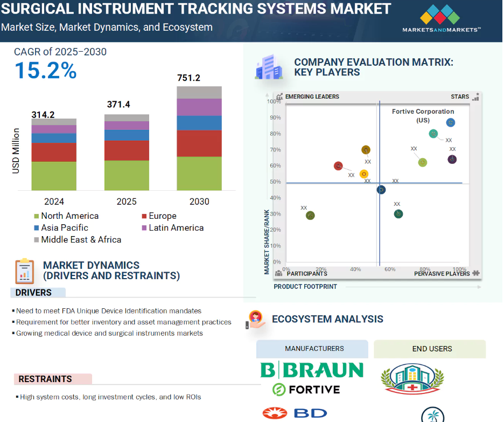
Task: Click the 371.4 value above 2025 bar
Action: pos(118,105)
